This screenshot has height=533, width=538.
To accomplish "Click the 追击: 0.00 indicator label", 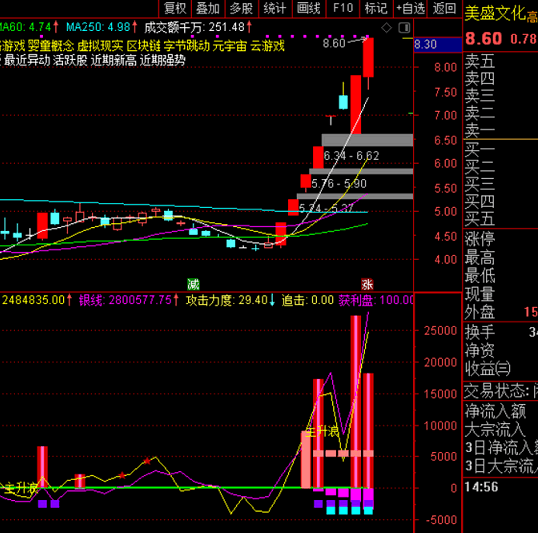I will 307,300.
